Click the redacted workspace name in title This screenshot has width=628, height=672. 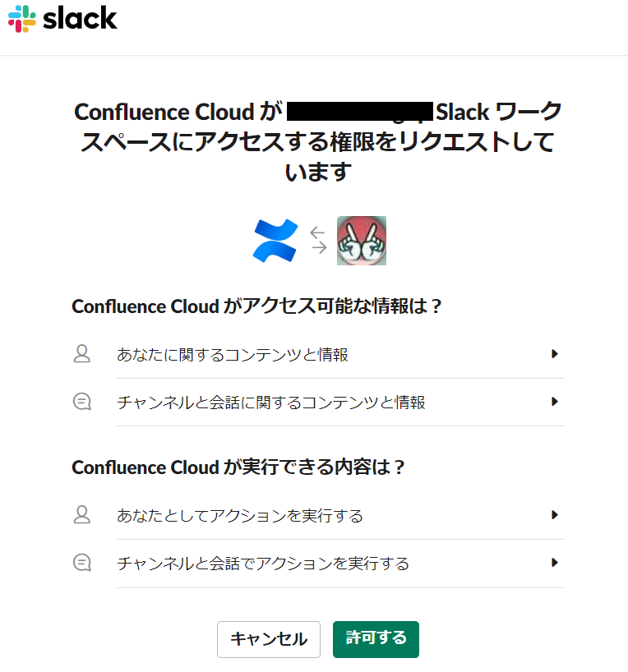point(359,112)
